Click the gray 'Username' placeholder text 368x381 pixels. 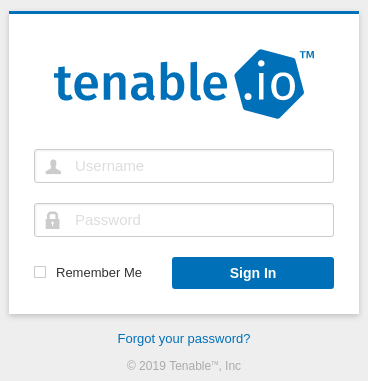pyautogui.click(x=109, y=166)
